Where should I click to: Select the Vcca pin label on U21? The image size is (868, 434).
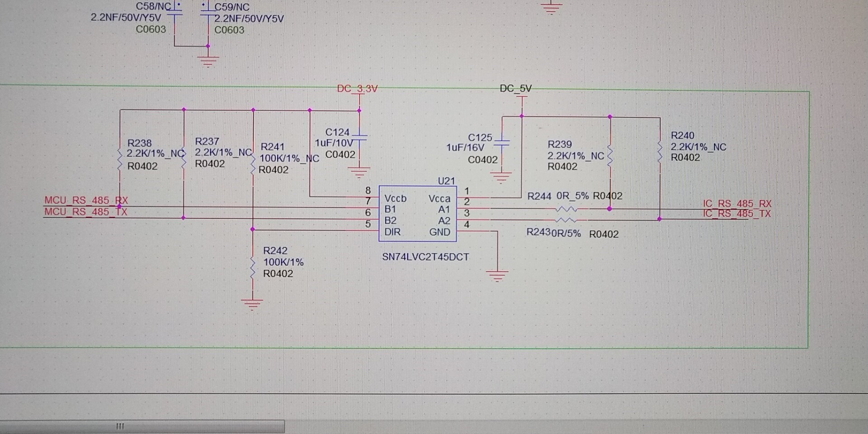point(439,199)
